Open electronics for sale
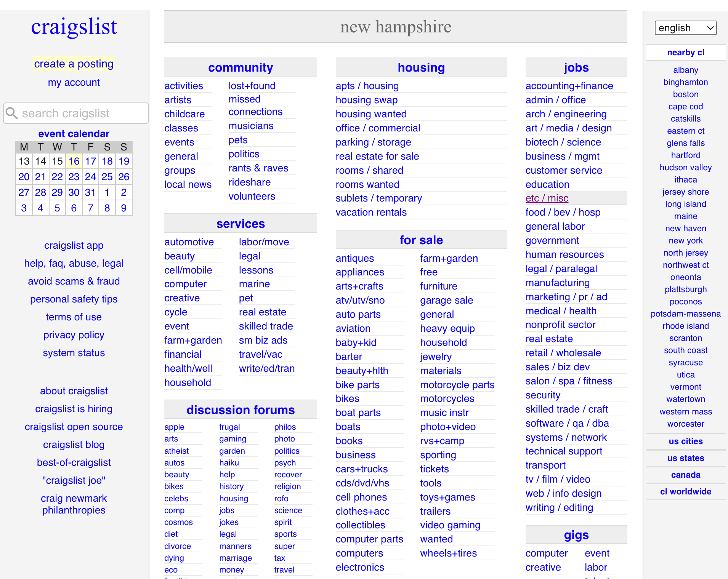Image resolution: width=728 pixels, height=579 pixels. click(359, 567)
